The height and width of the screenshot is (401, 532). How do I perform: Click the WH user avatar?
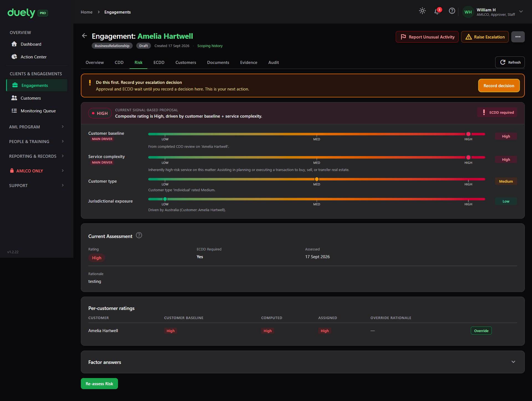click(468, 12)
